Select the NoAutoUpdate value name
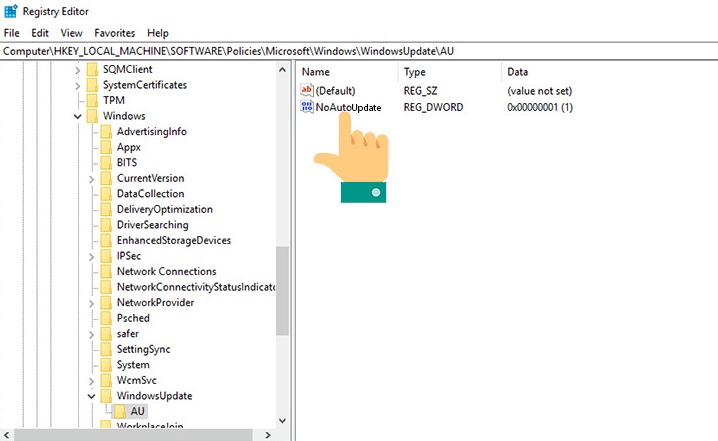Image resolution: width=718 pixels, height=441 pixels. coord(348,107)
